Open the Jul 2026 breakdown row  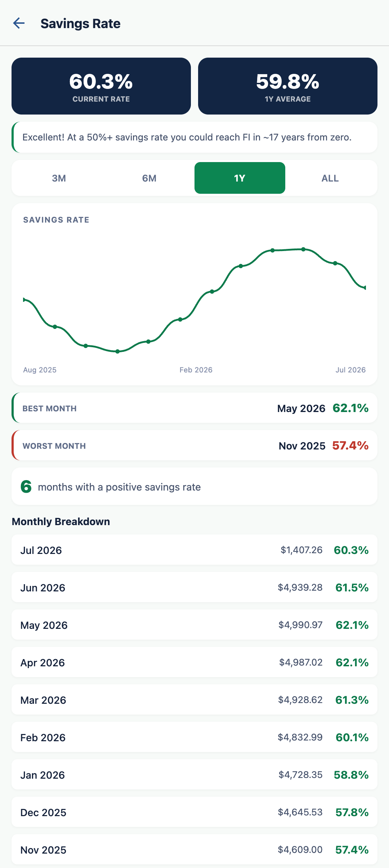click(194, 550)
